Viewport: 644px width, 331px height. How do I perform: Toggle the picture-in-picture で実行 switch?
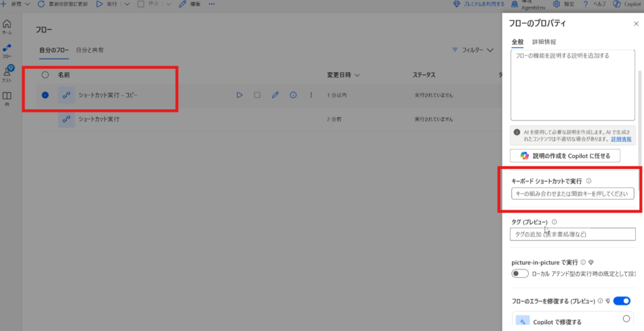pyautogui.click(x=520, y=274)
